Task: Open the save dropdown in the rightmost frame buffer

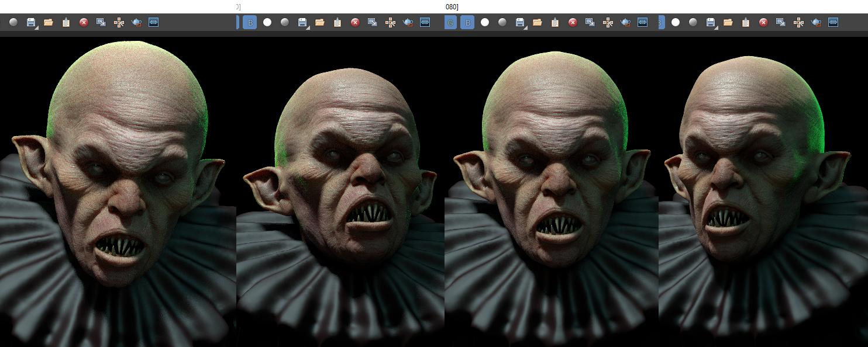Action: 716,27
